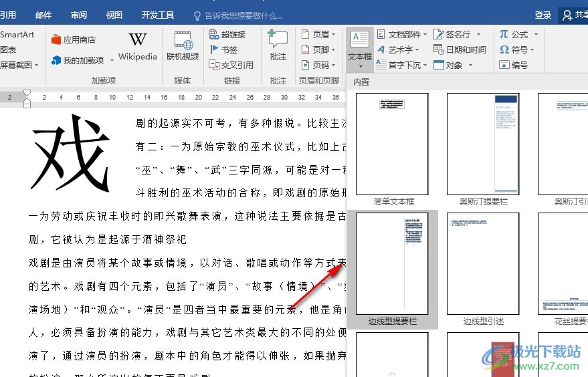Click the 屏幕截图 screenshot button

[x=16, y=66]
